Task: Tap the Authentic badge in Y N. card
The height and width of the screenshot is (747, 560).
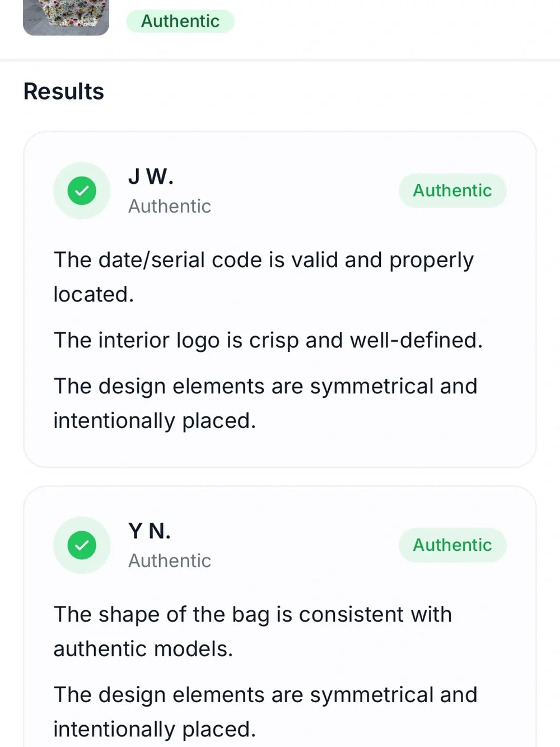Action: (x=452, y=545)
